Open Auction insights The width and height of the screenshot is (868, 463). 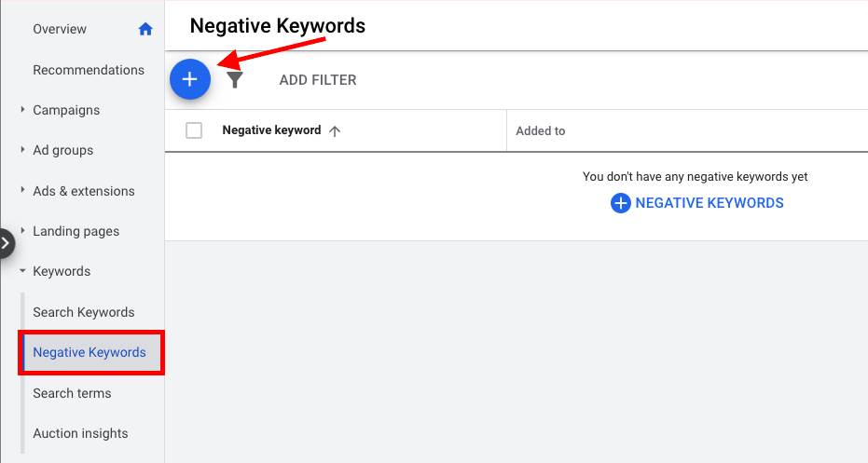pos(80,433)
